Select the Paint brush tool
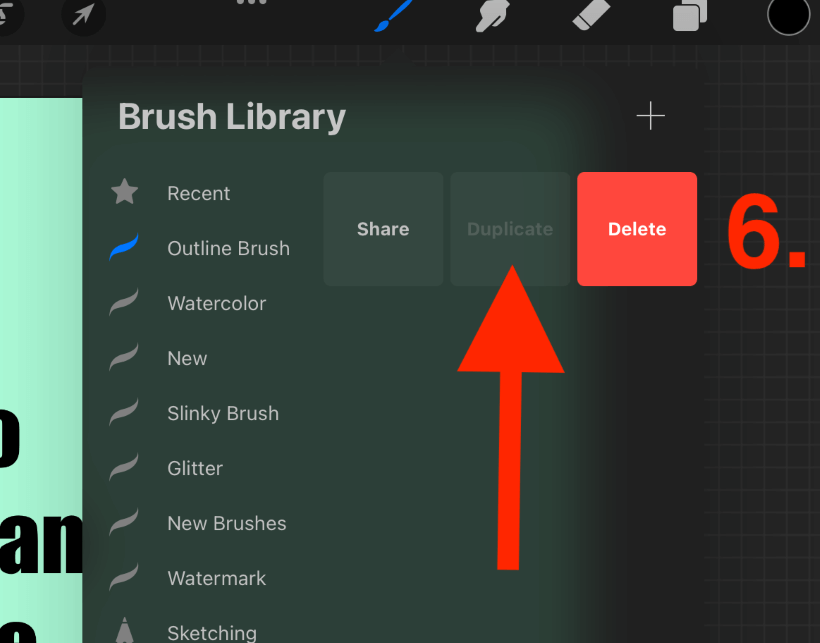Image resolution: width=820 pixels, height=643 pixels. point(393,16)
